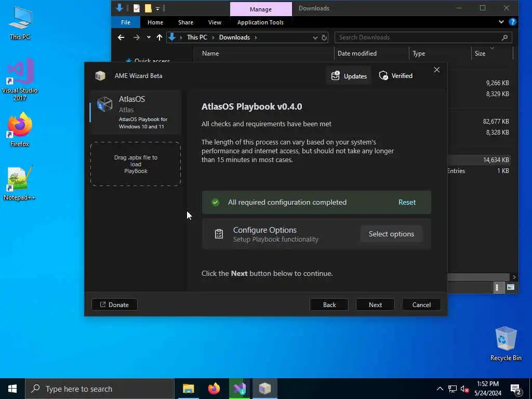Open Select options for playbook
Image resolution: width=532 pixels, height=399 pixels.
pyautogui.click(x=391, y=234)
